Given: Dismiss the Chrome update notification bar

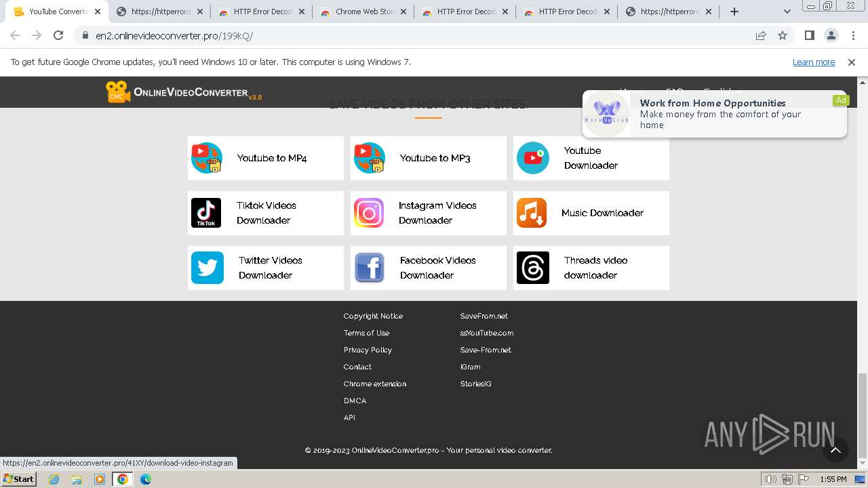Looking at the screenshot, I should (852, 62).
